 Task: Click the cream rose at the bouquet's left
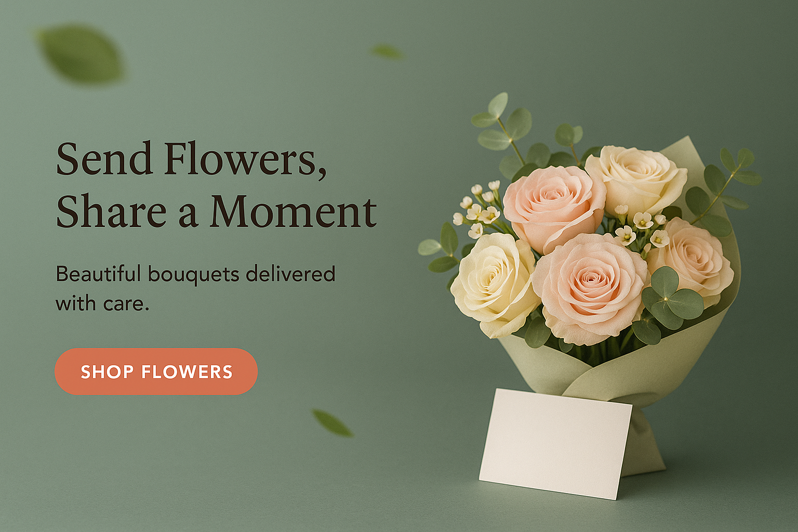tap(494, 284)
